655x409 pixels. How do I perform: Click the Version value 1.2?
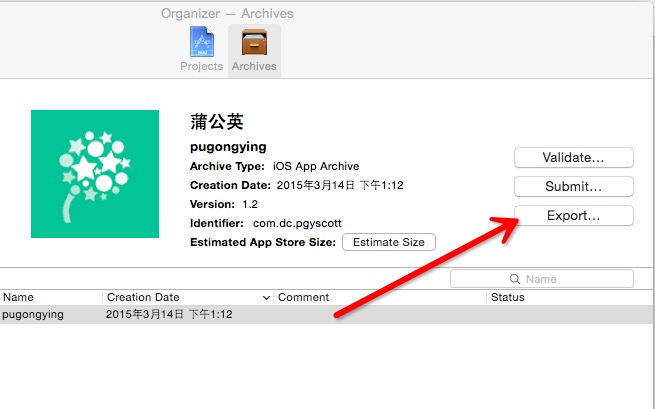(250, 204)
